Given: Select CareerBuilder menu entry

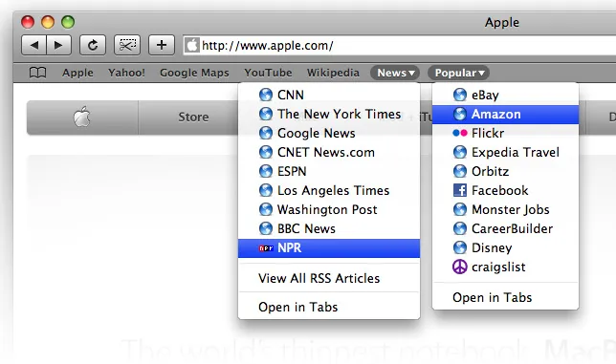Looking at the screenshot, I should (505, 228).
